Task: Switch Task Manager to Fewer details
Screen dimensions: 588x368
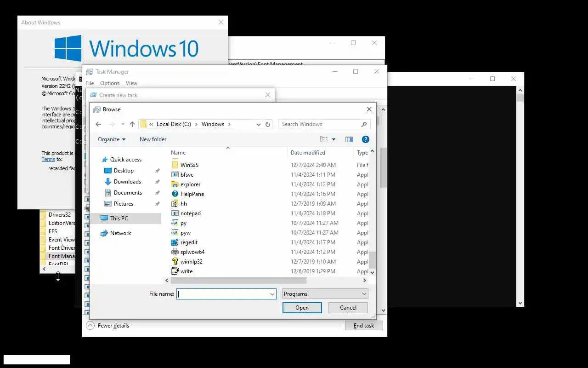Action: click(107, 326)
